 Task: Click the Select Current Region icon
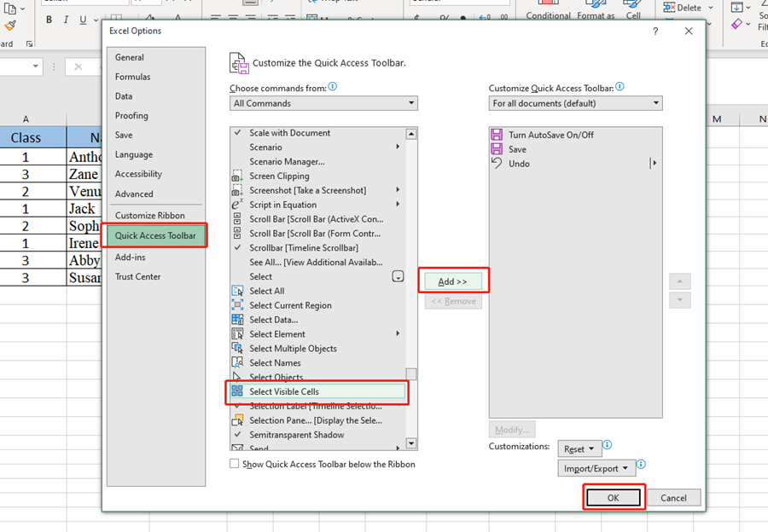237,305
